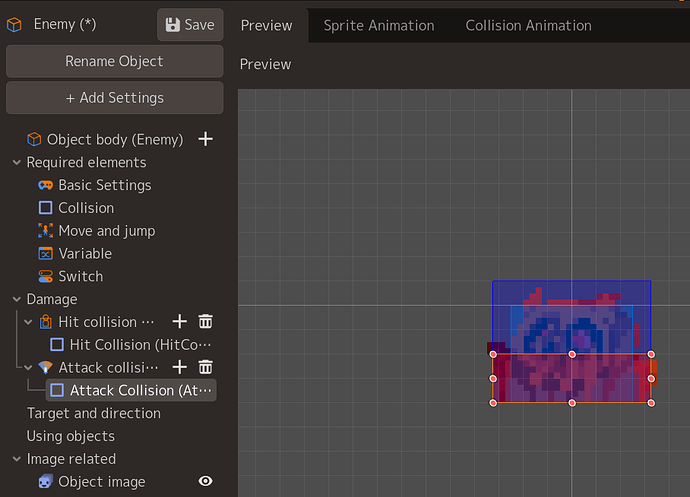The width and height of the screenshot is (690, 497).
Task: Click the plus icon beside Object body (Enemy)
Action: pos(206,139)
